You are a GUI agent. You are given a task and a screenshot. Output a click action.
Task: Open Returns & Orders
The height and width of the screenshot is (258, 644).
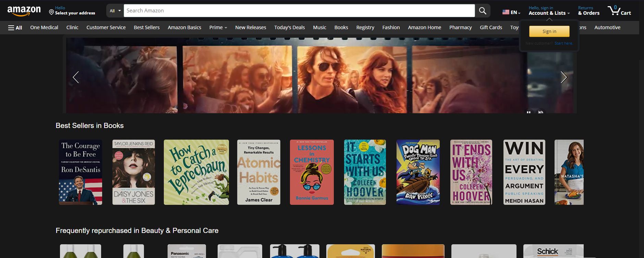point(588,11)
